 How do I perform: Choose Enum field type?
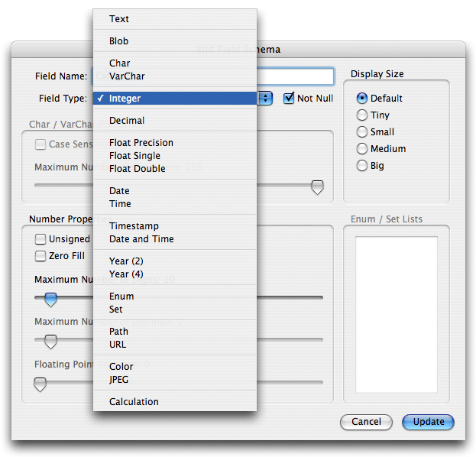[175, 296]
